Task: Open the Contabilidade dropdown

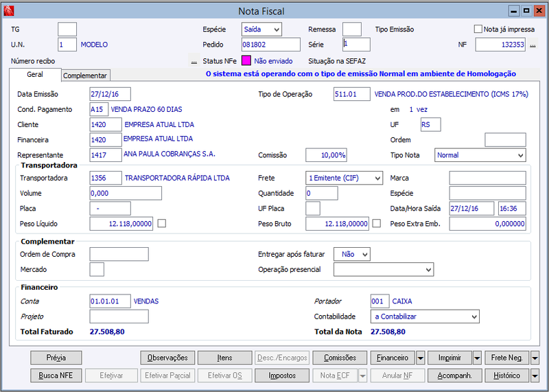Action: tap(425, 316)
